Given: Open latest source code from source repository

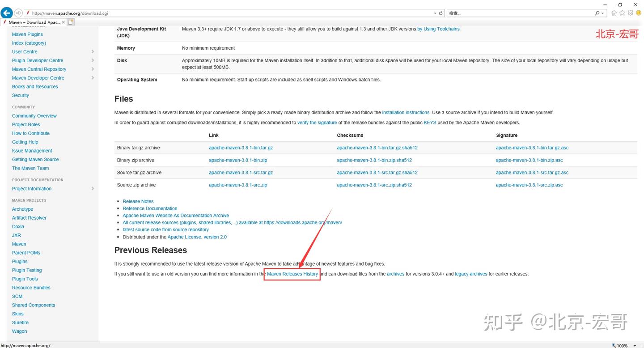Looking at the screenshot, I should click(x=166, y=229).
